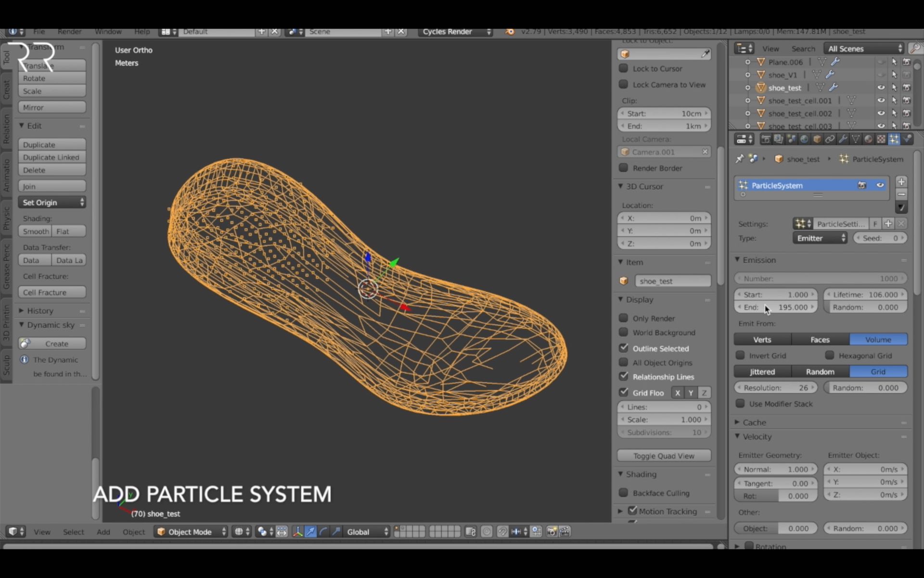This screenshot has width=924, height=578.
Task: Open the Texture properties tab
Action: click(x=881, y=139)
